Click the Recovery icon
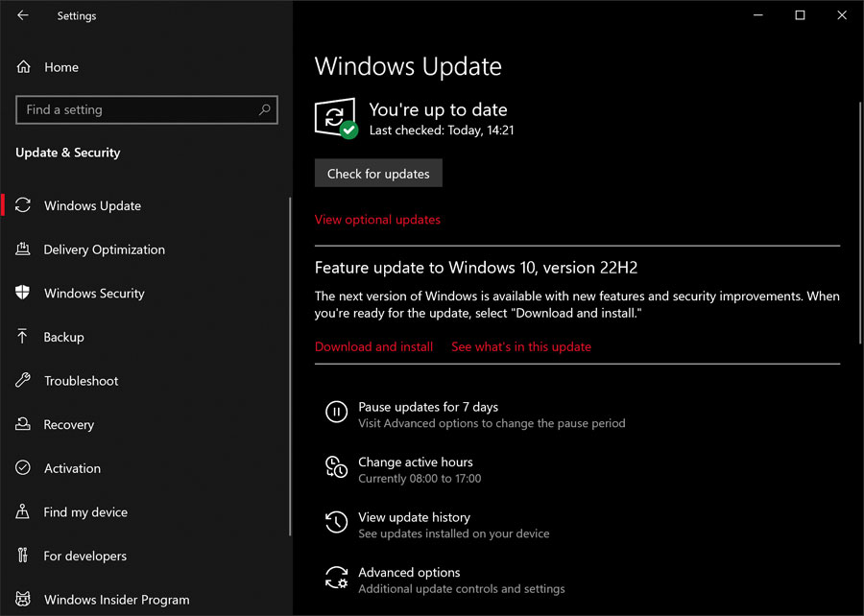Image resolution: width=864 pixels, height=616 pixels. tap(23, 424)
